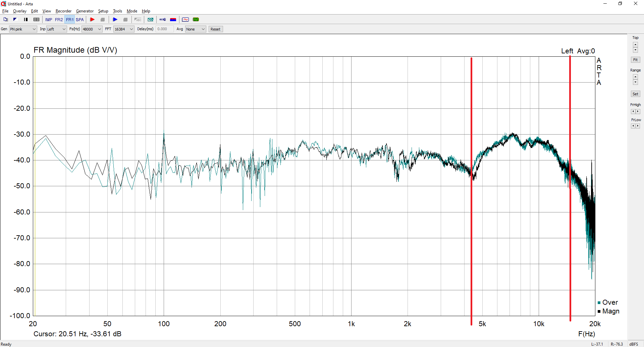Viewport: 644px width, 347px height.
Task: Click the Top down arrow
Action: 635,50
